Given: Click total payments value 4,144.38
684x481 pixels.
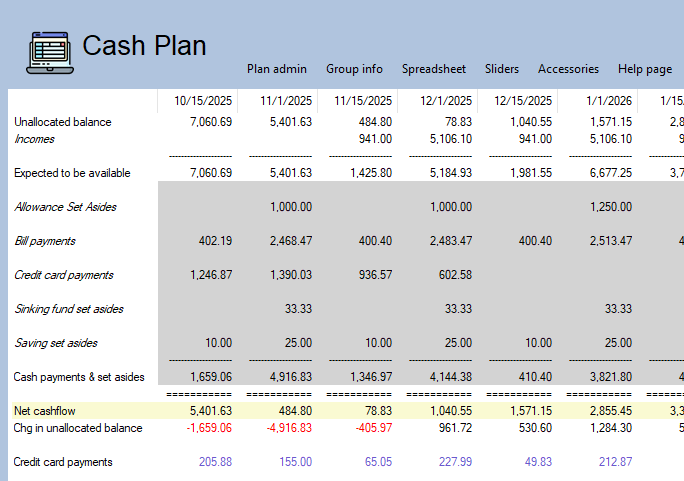Looking at the screenshot, I should coord(451,377).
